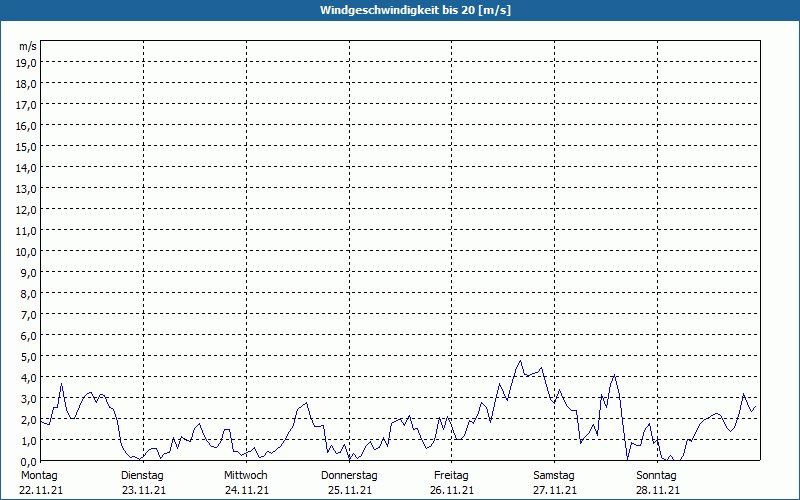Select the Dienstag day label

pos(142,475)
